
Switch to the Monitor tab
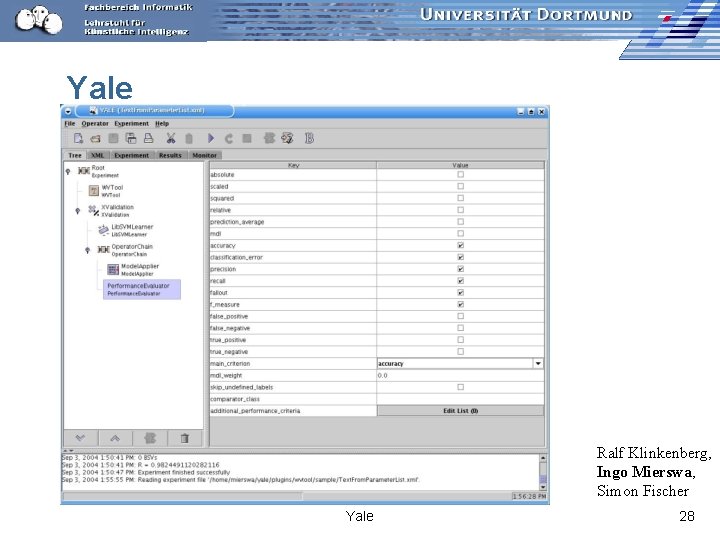click(x=204, y=155)
